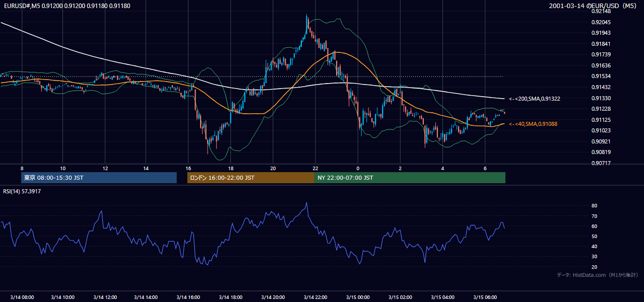Click the NY 22:00-07:00 JST session bar
The height and width of the screenshot is (302, 644).
coord(410,178)
